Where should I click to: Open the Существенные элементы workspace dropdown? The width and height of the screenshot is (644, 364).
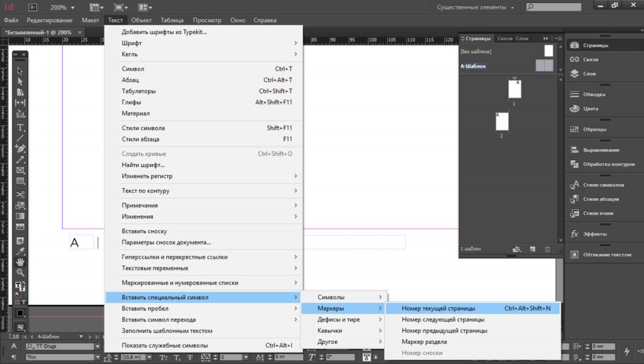(476, 8)
